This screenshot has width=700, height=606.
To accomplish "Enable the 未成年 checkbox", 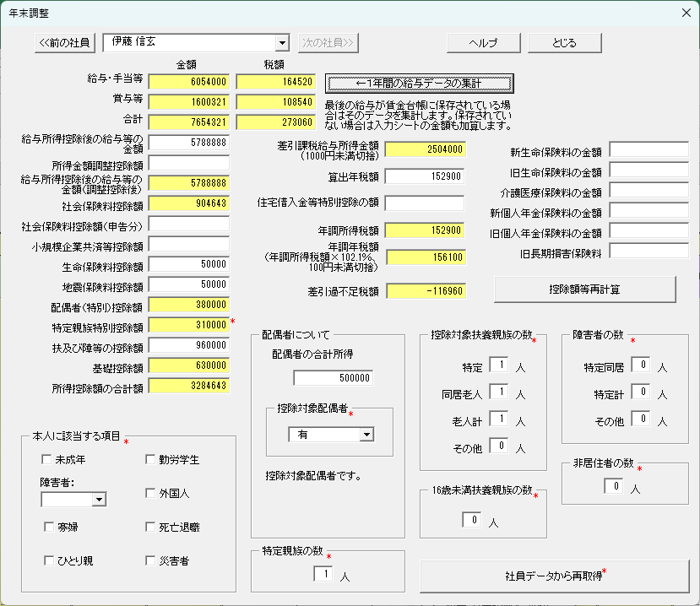I will pyautogui.click(x=47, y=460).
